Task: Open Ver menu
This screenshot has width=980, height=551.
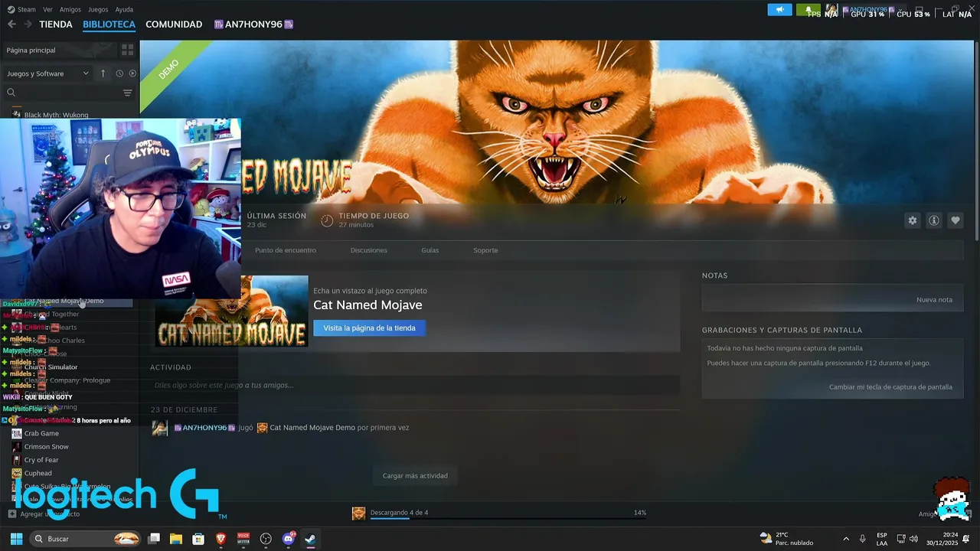Action: pos(47,10)
